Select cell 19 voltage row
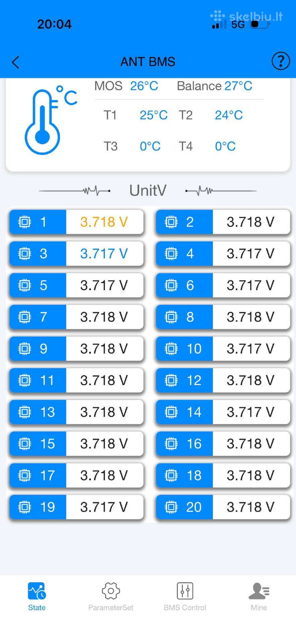296x644 pixels. [x=76, y=507]
